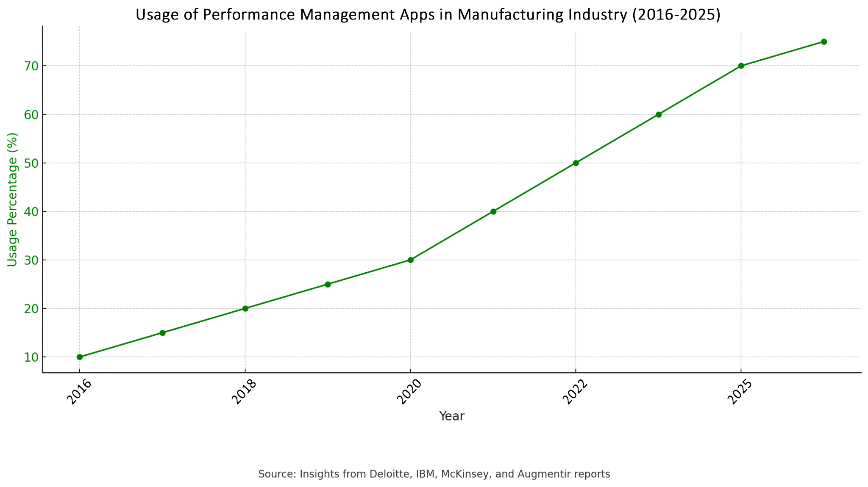Click the 2025 data point at 70%
Viewport: 868px width, 487px height.
(x=741, y=66)
